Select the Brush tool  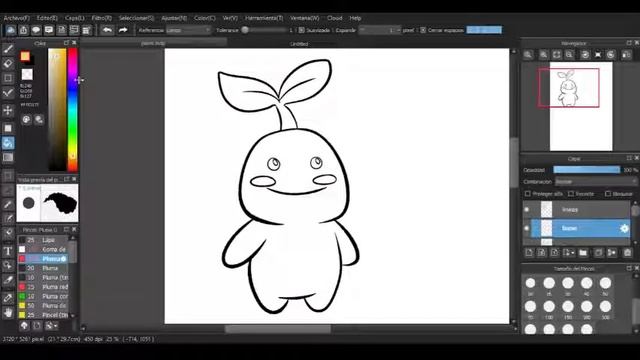pos(8,49)
